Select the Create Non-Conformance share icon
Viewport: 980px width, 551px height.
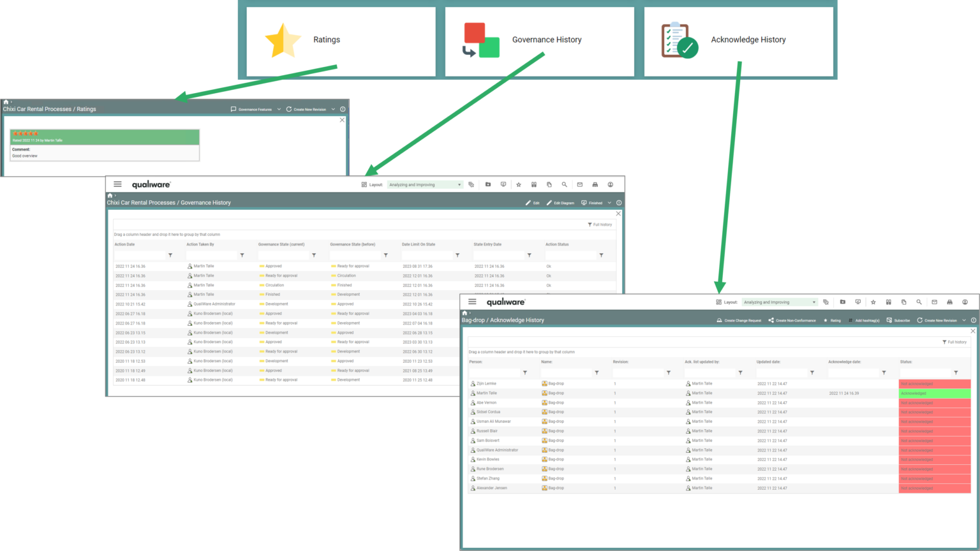pos(771,320)
